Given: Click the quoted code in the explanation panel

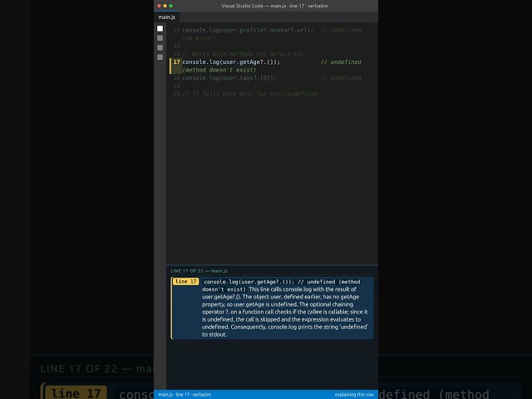Looking at the screenshot, I should 281,285.
